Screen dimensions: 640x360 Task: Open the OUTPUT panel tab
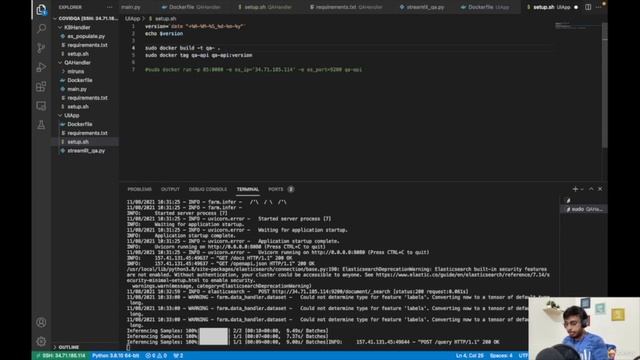(170, 189)
